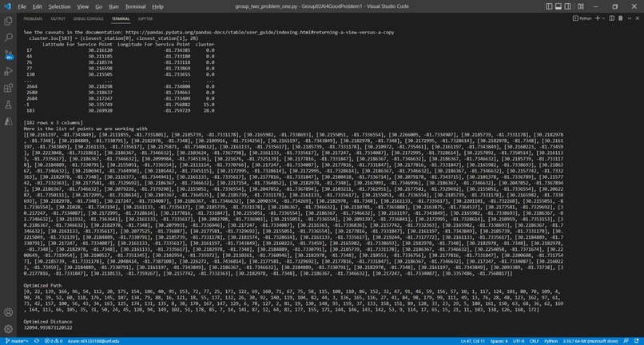Select language mode Python in status bar
Screen dimensions: 644x345
[x=551, y=341]
